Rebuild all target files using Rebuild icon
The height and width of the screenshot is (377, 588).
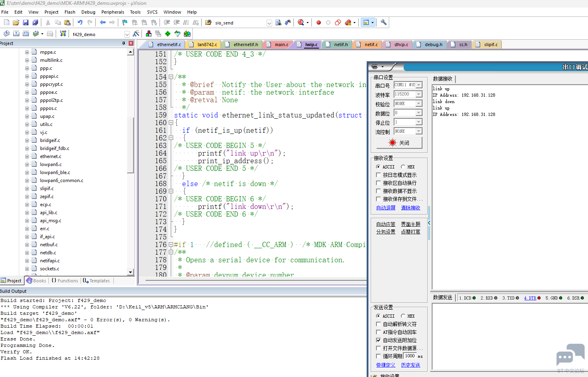pos(26,34)
